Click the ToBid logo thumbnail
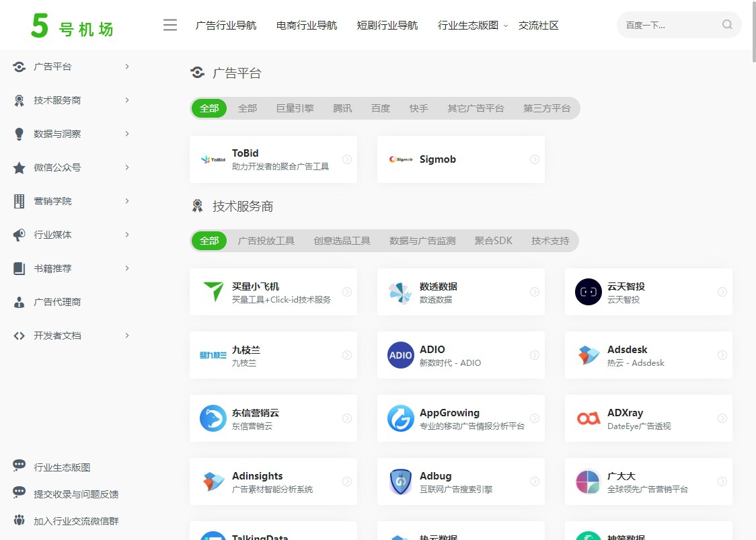Screen dimensions: 756x540 (x=213, y=159)
